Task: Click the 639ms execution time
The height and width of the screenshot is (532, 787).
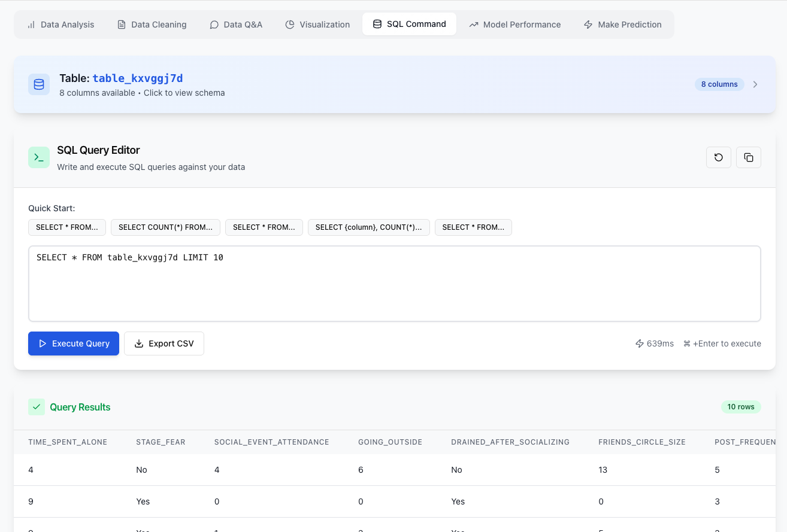Action: 660,343
